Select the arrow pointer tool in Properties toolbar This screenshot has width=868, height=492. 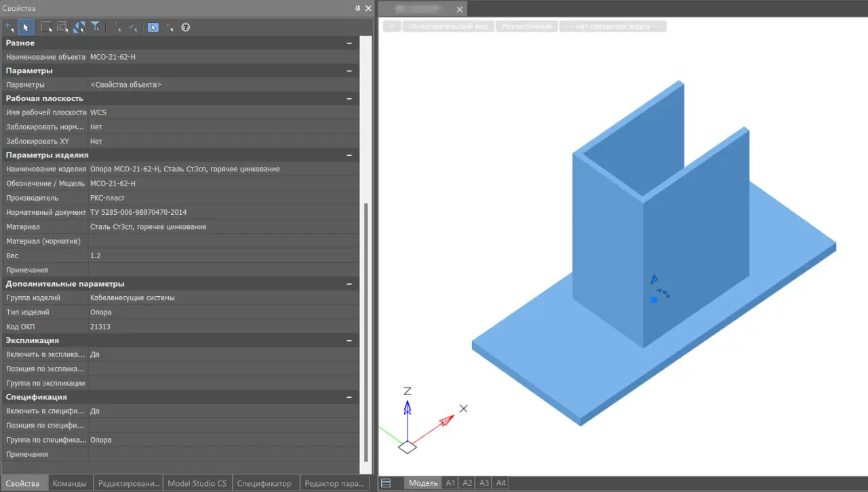(x=26, y=27)
